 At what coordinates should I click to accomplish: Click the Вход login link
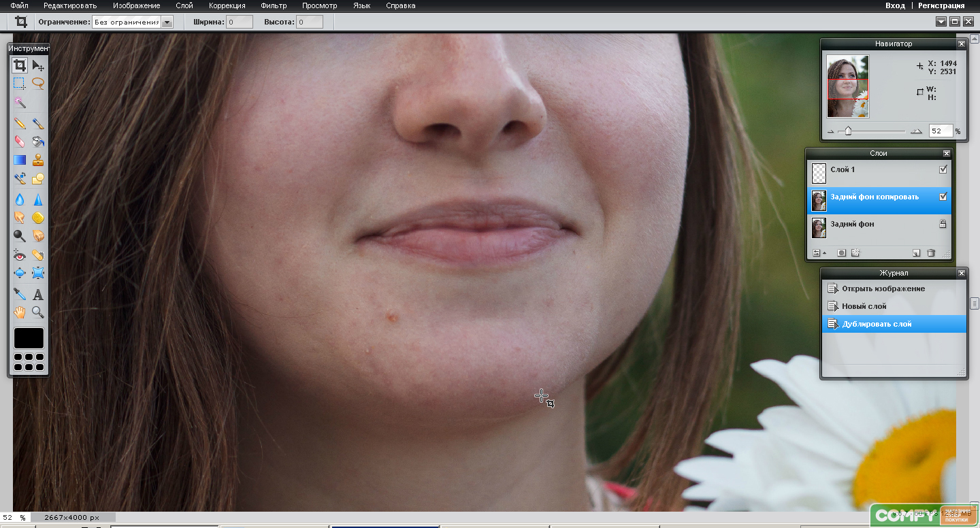click(x=895, y=5)
